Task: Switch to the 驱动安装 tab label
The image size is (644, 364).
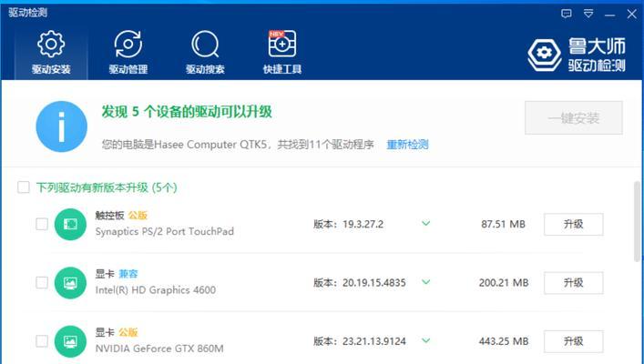Action: coord(51,69)
